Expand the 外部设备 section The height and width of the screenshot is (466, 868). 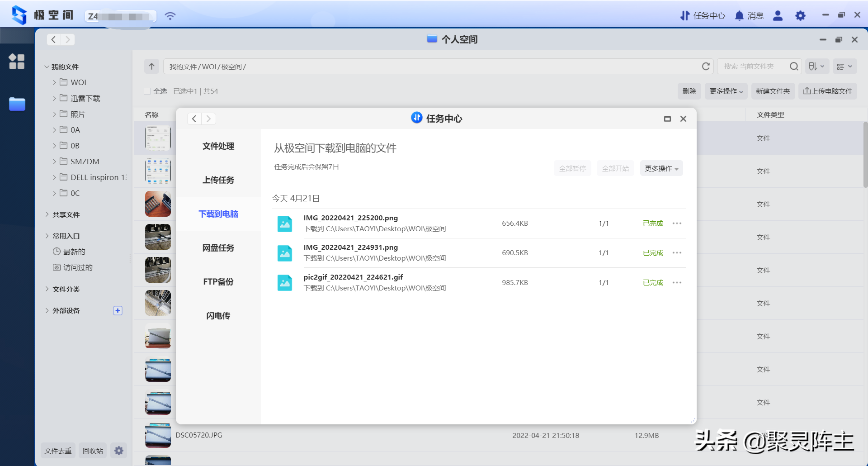[x=47, y=310]
